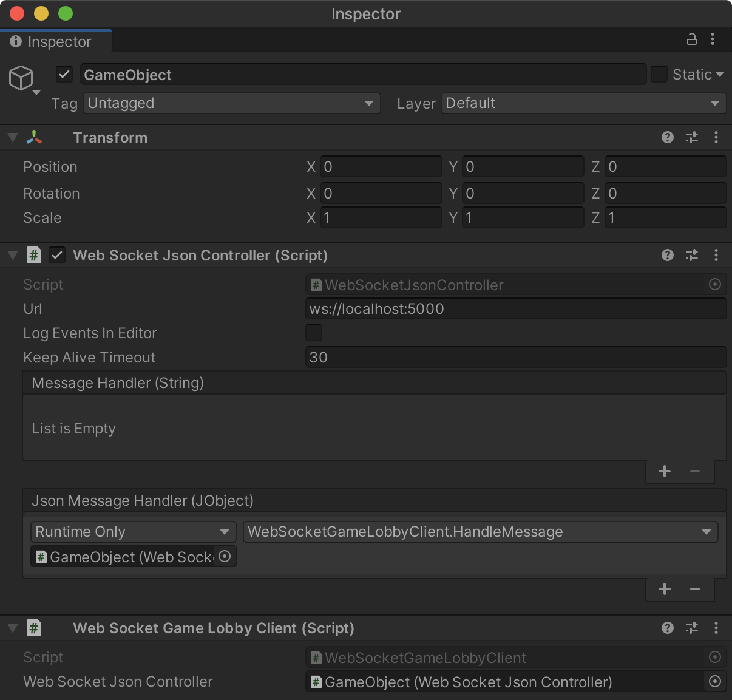This screenshot has width=732, height=700.
Task: Click the Web Socket Game Lobby Client script icon
Action: tap(34, 628)
